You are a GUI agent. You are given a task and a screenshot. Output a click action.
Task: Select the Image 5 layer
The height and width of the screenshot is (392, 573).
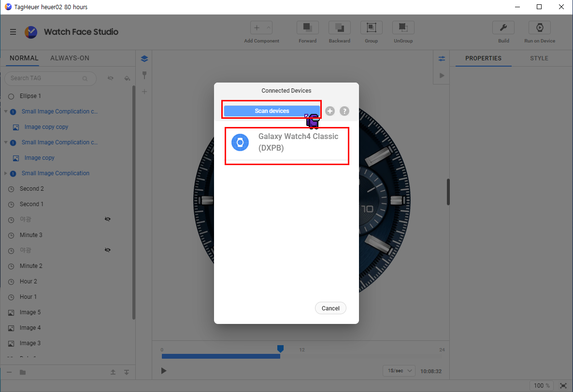30,312
